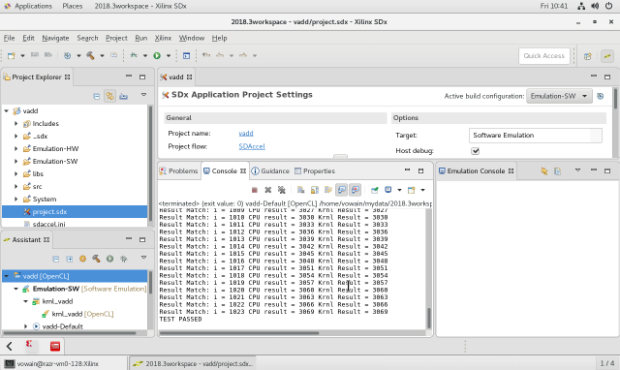Screen dimensions: 620x370
Task: Click the first Emulation Console toolbar icon
Action: coord(544,171)
